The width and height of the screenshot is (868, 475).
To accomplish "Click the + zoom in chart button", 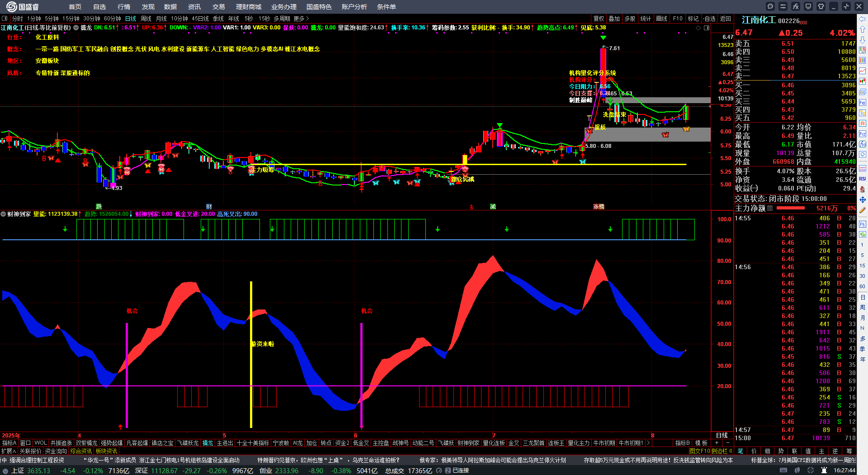I will click(717, 443).
